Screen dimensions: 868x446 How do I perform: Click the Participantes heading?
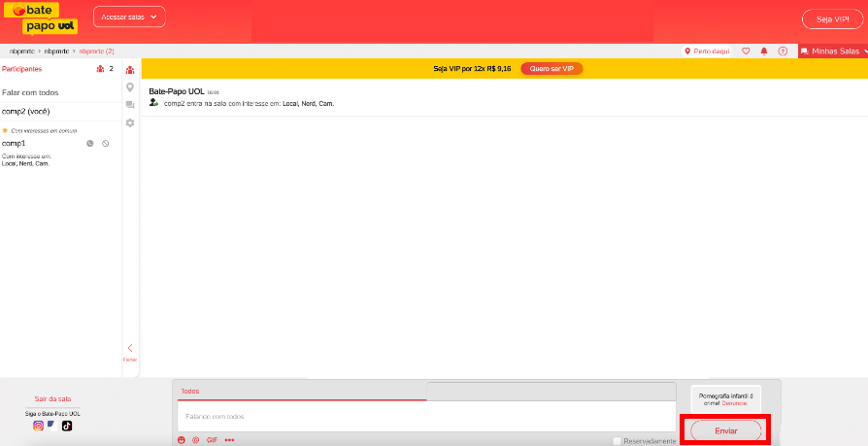click(22, 69)
